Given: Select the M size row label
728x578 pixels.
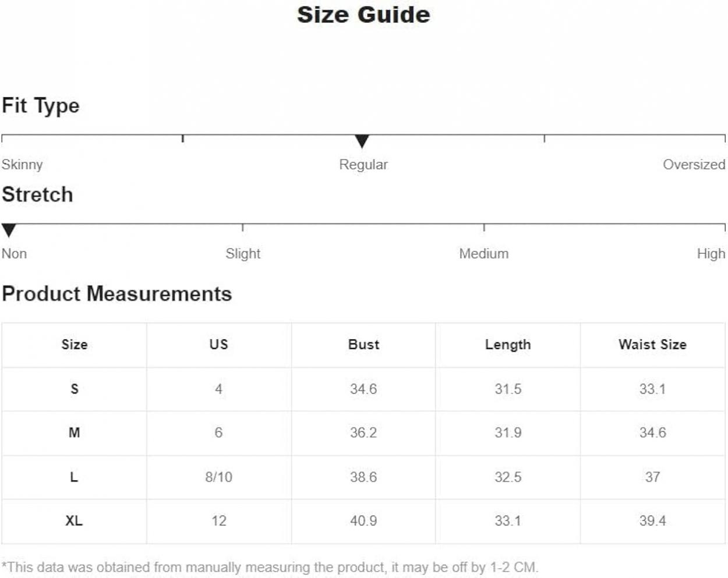Looking at the screenshot, I should click(75, 433).
